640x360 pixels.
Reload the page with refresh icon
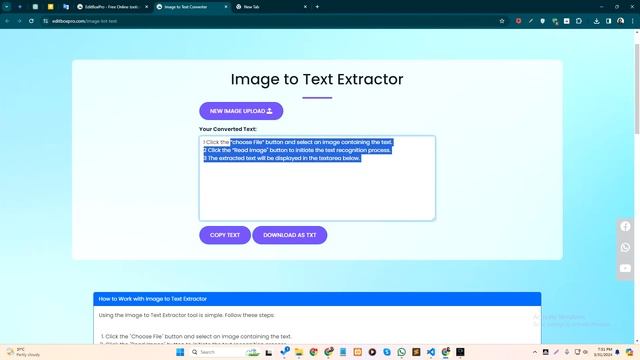31,21
